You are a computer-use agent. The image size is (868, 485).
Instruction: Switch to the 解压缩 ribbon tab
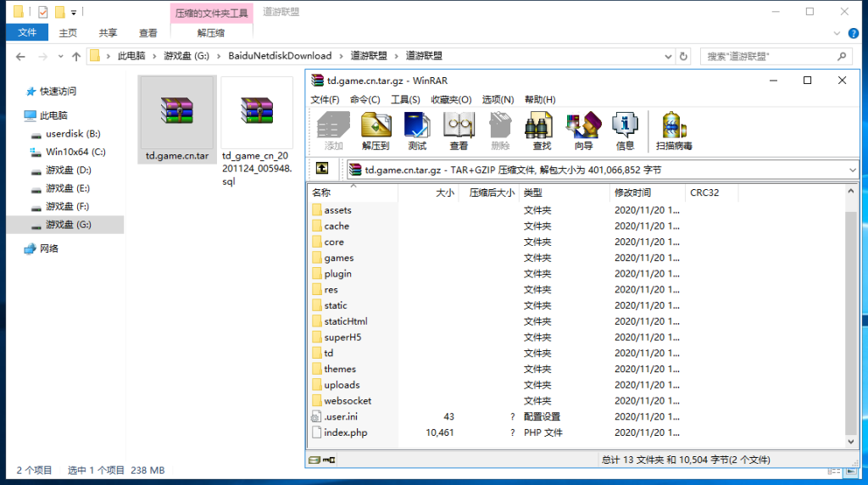[x=211, y=33]
